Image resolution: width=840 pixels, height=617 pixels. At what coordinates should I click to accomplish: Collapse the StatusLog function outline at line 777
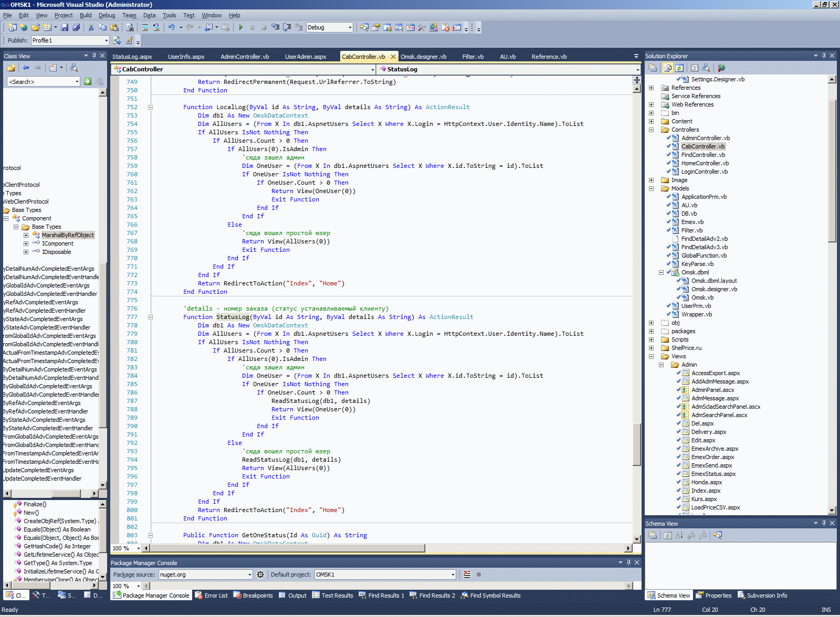[150, 317]
